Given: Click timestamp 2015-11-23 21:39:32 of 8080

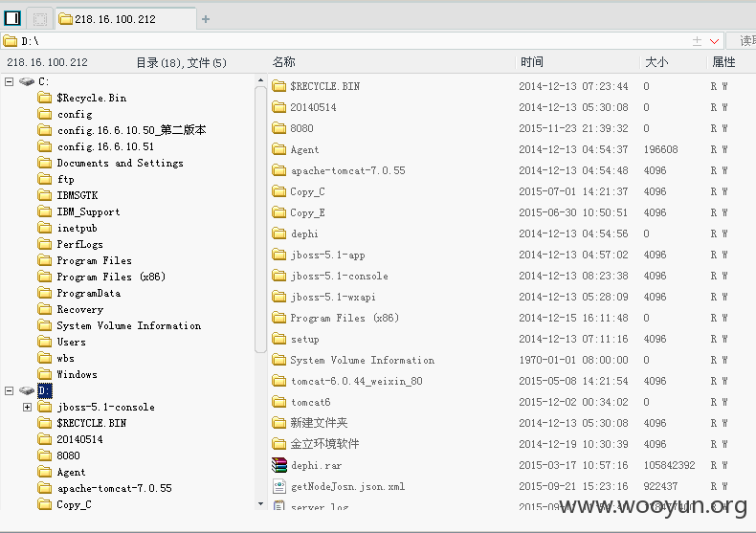Looking at the screenshot, I should coord(573,128).
